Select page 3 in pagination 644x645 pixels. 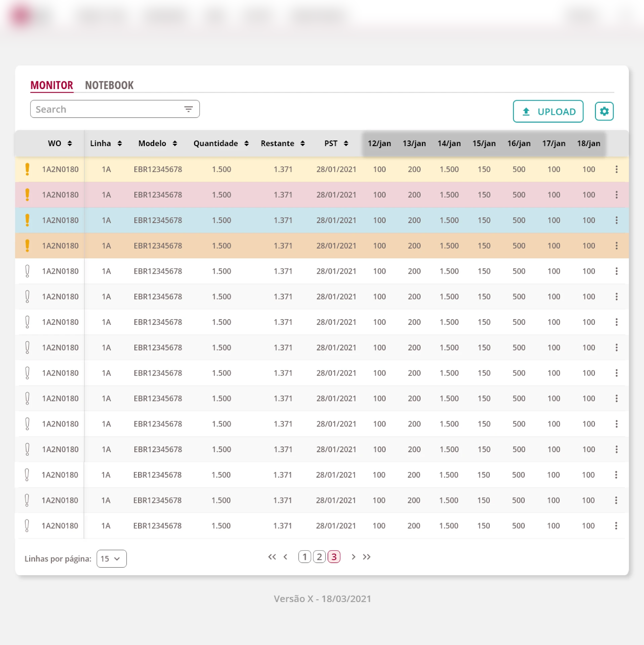(x=334, y=557)
